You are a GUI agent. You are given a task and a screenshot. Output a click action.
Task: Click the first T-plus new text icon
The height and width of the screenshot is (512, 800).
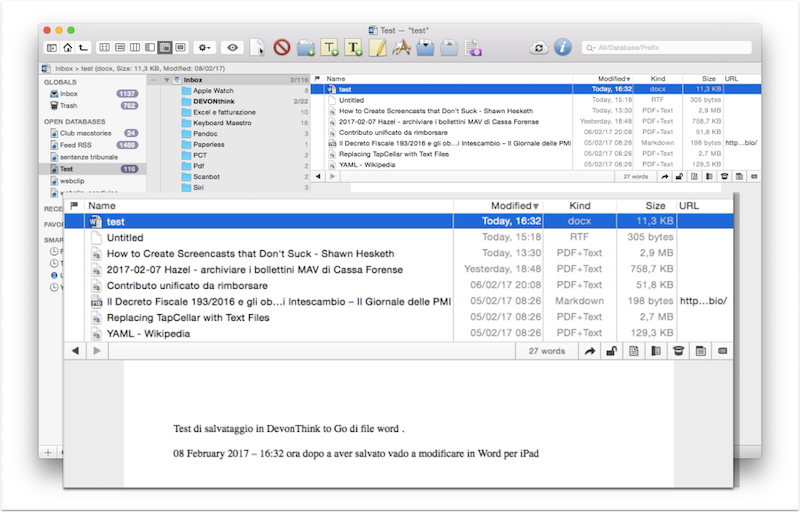click(x=330, y=47)
